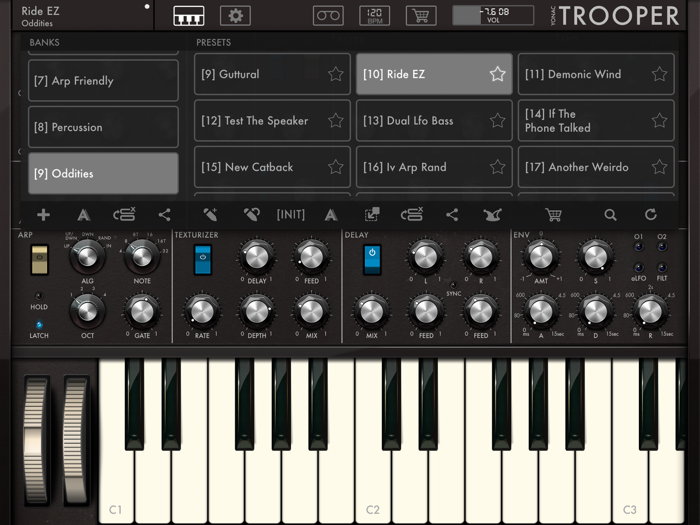700x525 pixels.
Task: Rename preset using A icon after INIT
Action: coord(331,215)
